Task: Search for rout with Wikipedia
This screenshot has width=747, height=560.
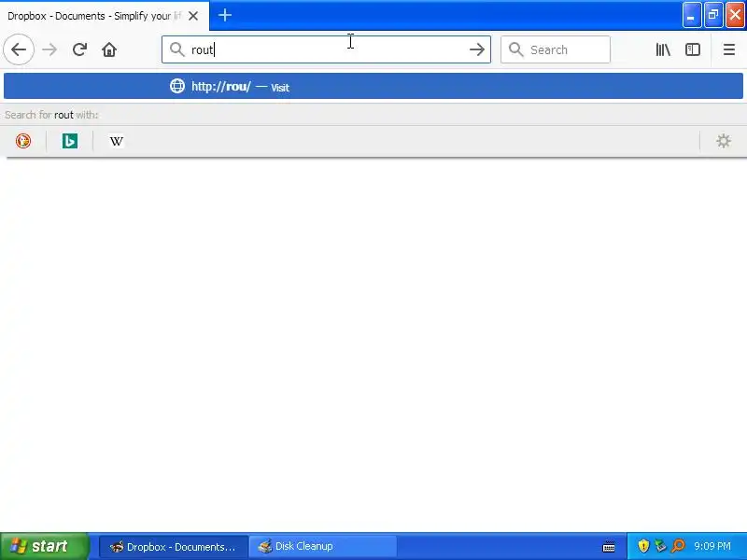Action: [116, 141]
